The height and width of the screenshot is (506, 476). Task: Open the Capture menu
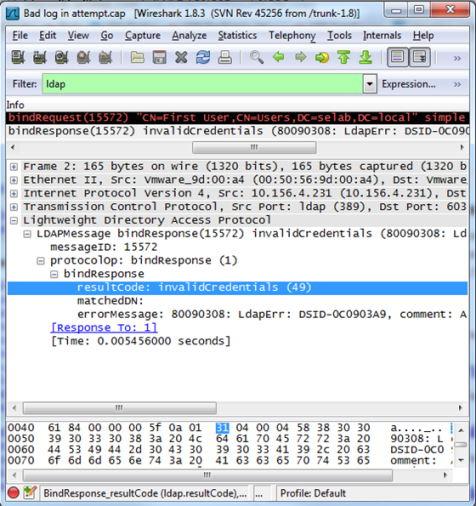pyautogui.click(x=143, y=35)
